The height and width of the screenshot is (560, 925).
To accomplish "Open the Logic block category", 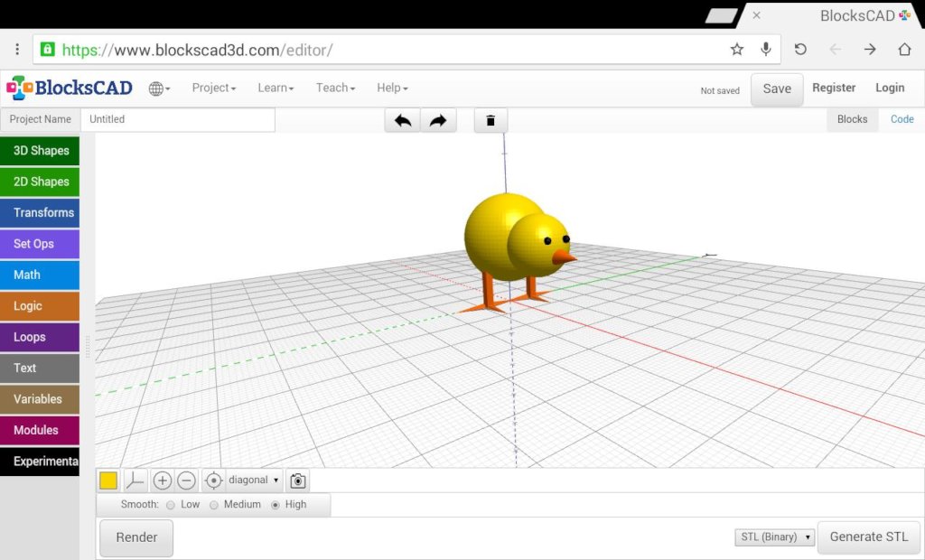I will tap(40, 306).
